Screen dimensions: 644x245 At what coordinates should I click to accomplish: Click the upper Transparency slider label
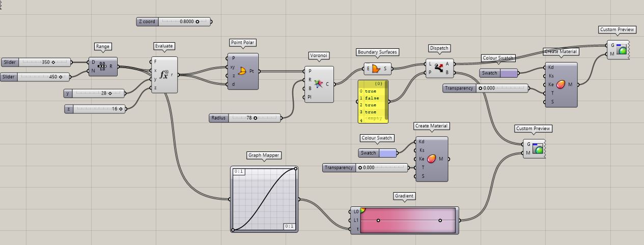459,88
